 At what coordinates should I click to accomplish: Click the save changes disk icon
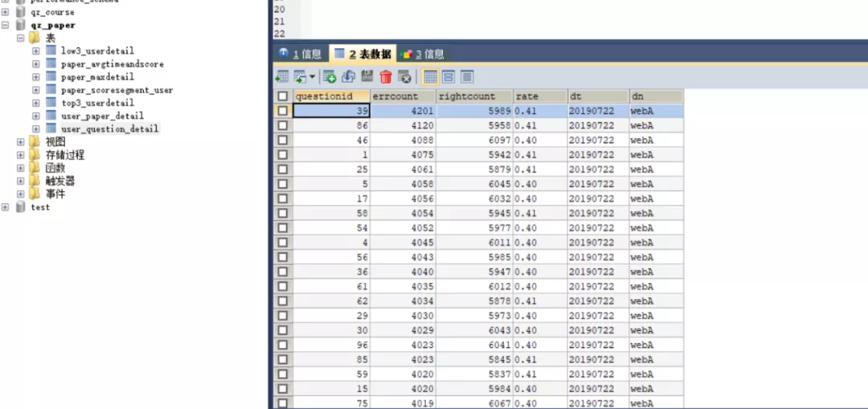pyautogui.click(x=367, y=76)
